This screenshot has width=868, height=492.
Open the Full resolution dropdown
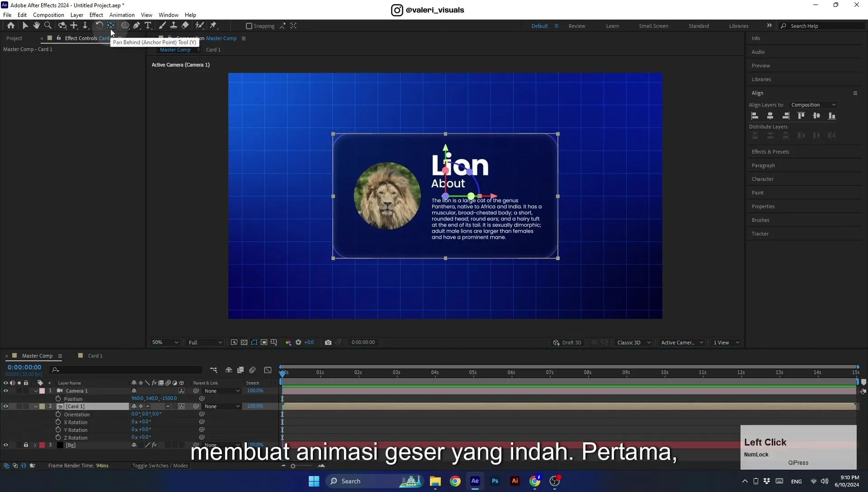[205, 342]
